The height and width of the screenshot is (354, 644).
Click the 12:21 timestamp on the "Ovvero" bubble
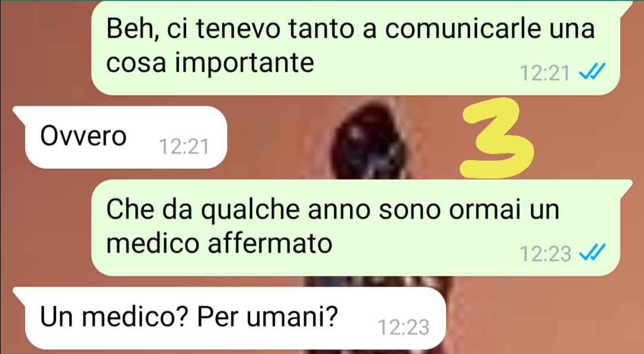(184, 146)
